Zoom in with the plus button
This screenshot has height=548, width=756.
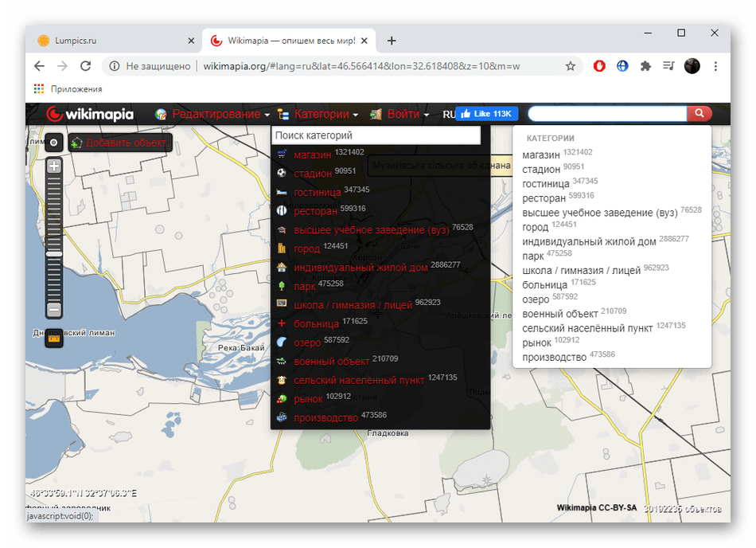53,166
